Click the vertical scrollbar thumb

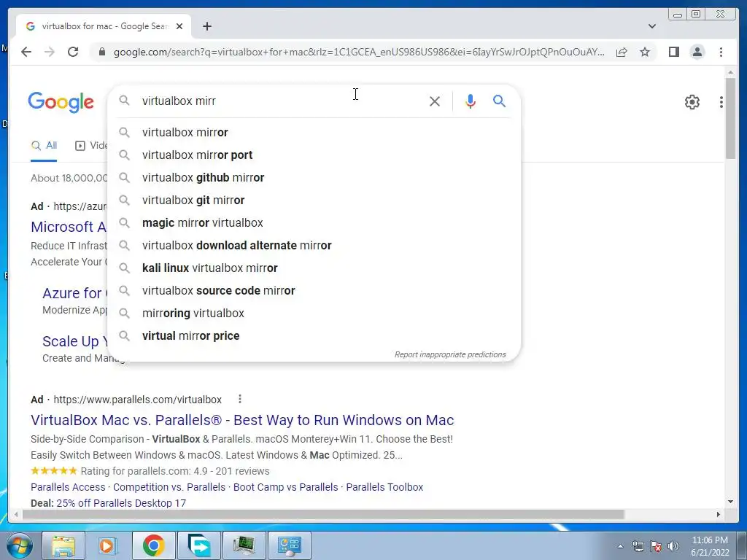(x=730, y=118)
